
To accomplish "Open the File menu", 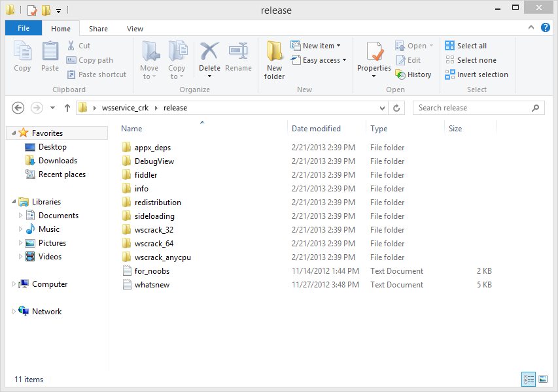I will tap(23, 29).
